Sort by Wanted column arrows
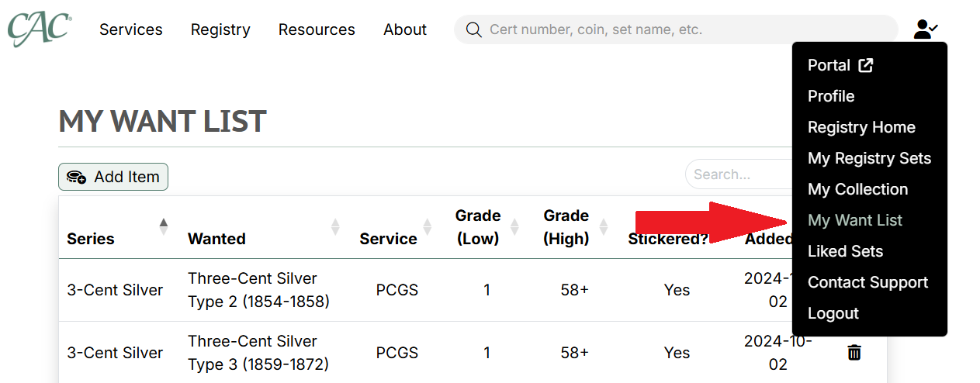The image size is (980, 383). (x=335, y=226)
